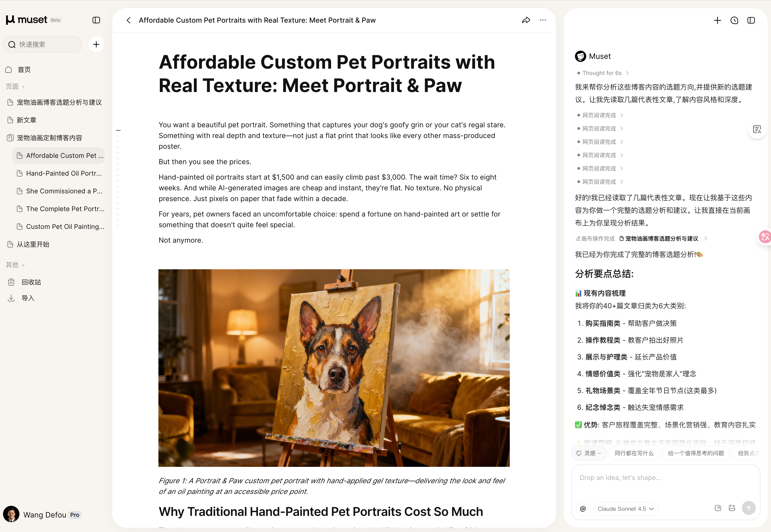Expand the 灵感 inspiration dropdown
Screen dimensions: 771x532
click(589, 453)
